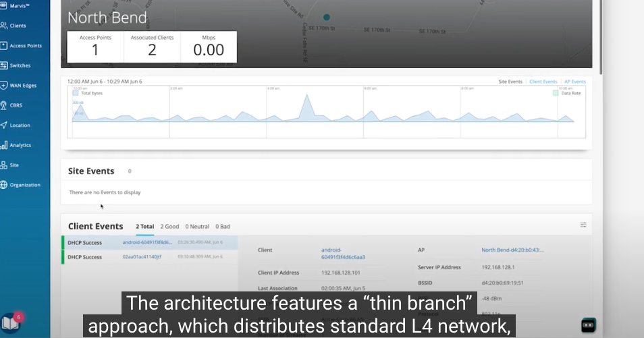644x338 pixels.
Task: Open Analytics in the sidebar
Action: [x=4, y=145]
